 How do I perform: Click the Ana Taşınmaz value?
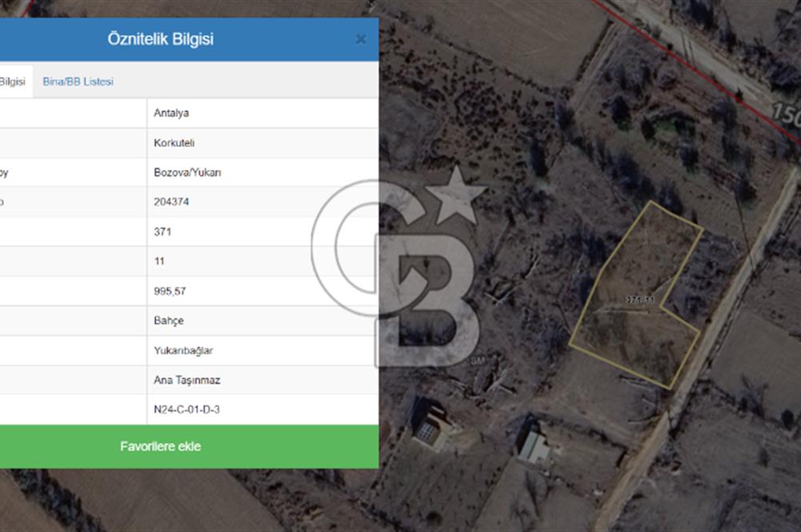click(185, 380)
